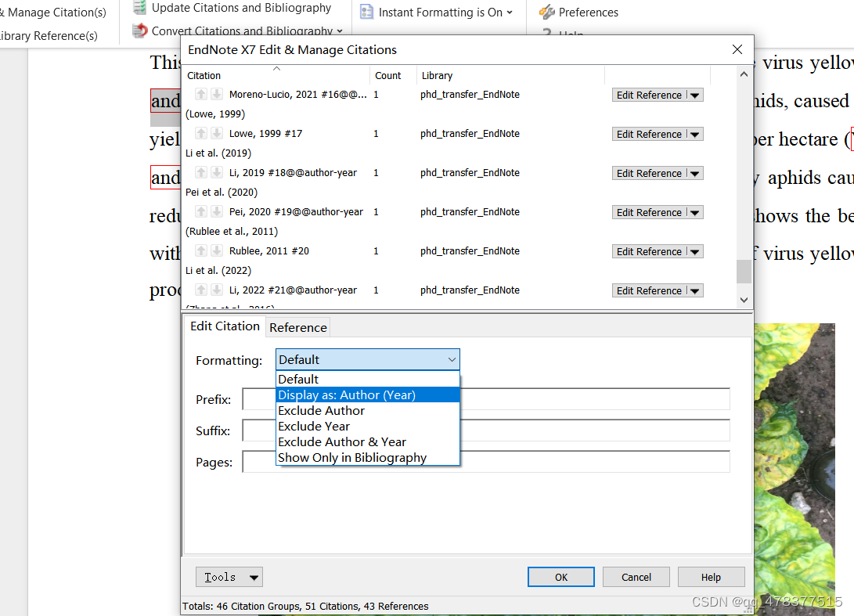This screenshot has height=616, width=854.
Task: Open Preferences from the EndNote ribbon
Action: point(588,12)
